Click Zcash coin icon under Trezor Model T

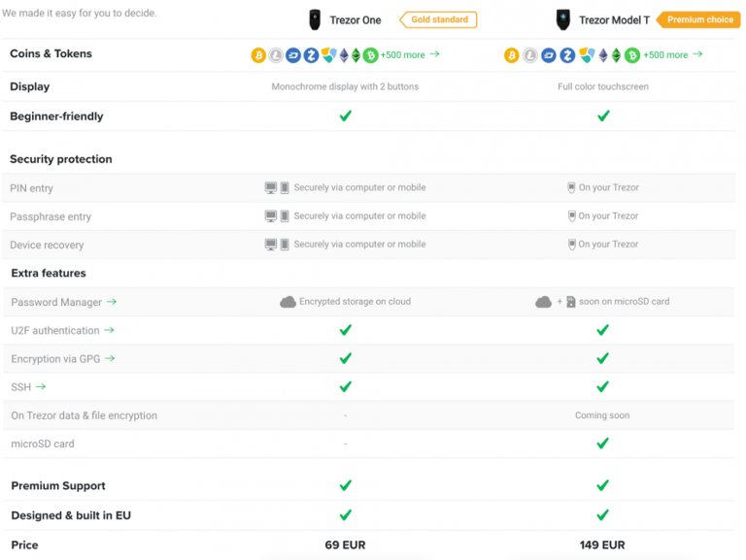567,55
